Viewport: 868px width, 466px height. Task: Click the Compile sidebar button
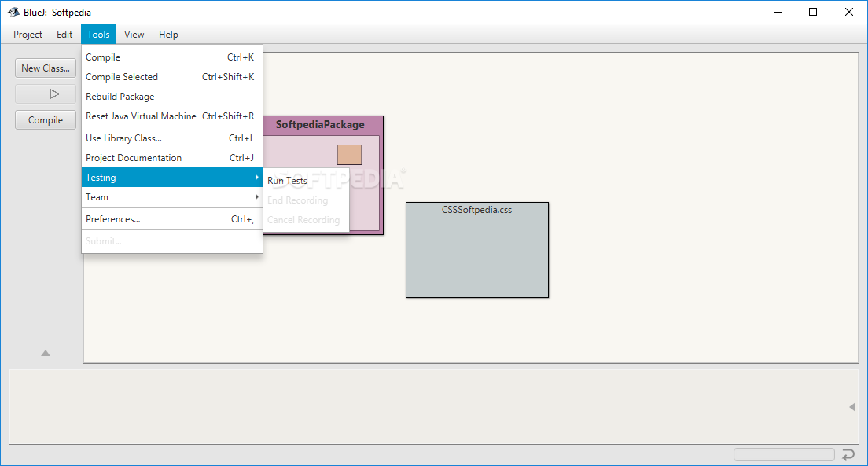pos(46,120)
